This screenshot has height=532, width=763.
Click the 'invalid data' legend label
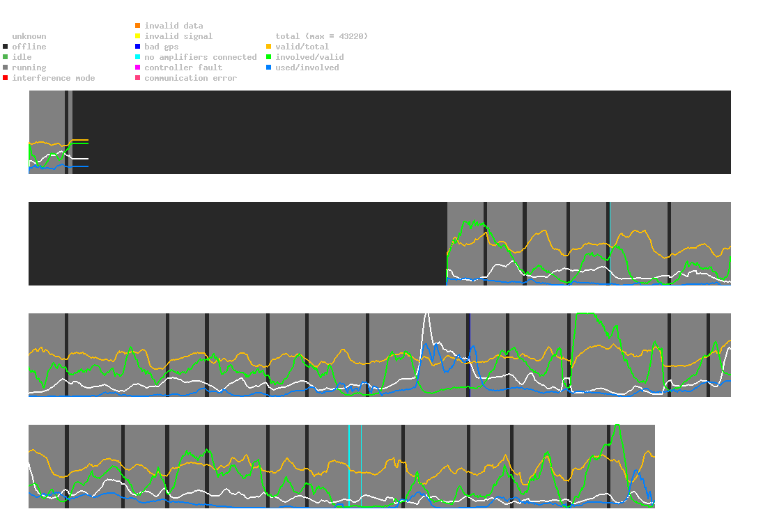174,26
